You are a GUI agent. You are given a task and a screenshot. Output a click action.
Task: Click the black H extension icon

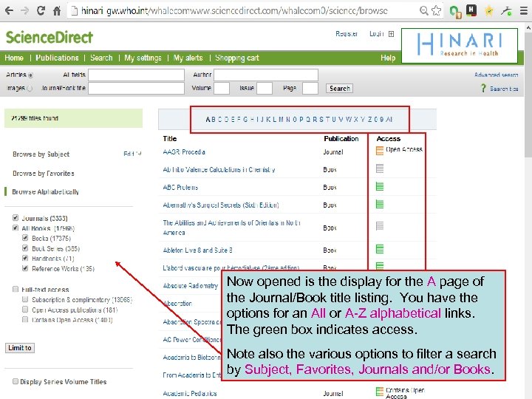471,10
